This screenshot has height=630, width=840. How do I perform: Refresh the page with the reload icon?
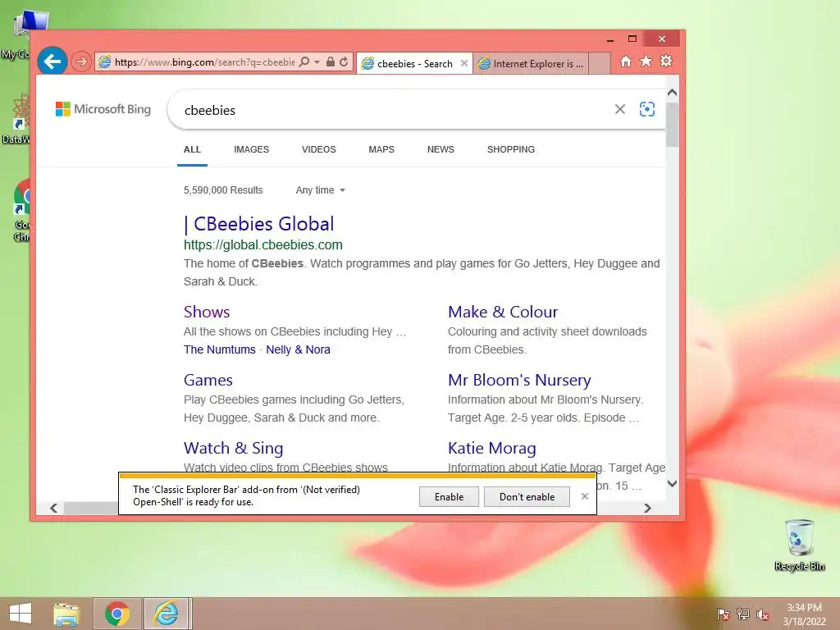(x=344, y=62)
